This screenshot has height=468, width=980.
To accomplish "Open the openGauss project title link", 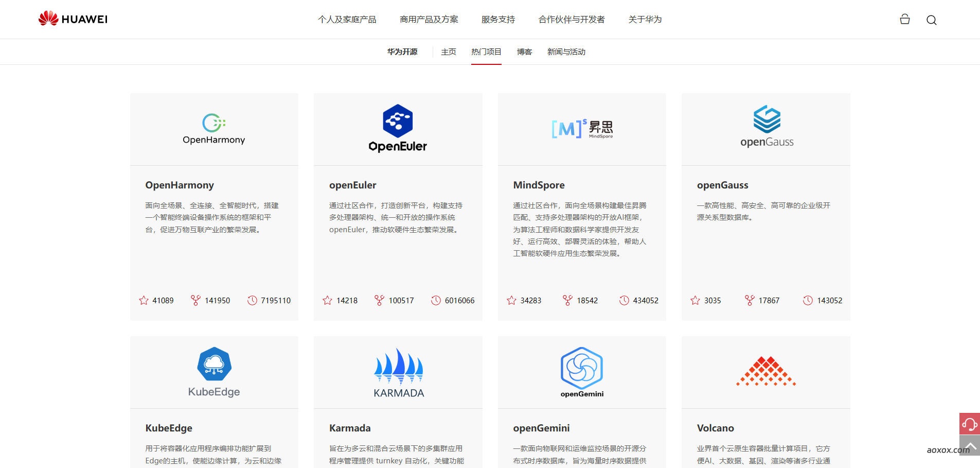I will coord(722,185).
